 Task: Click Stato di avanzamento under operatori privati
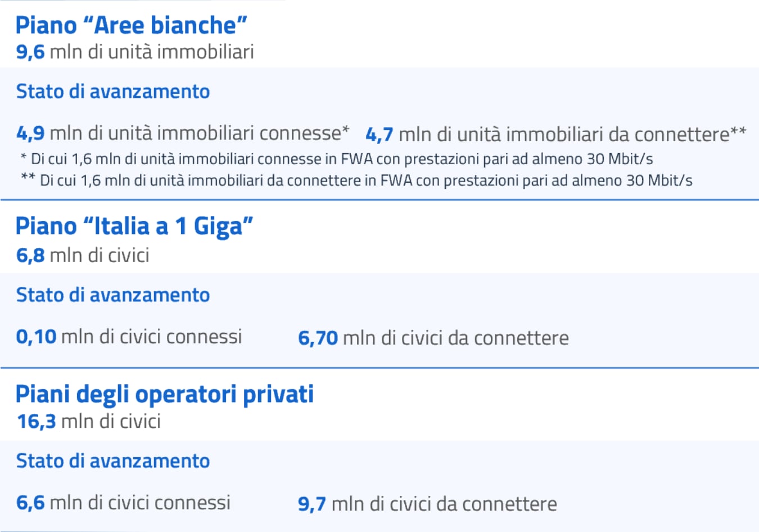tap(113, 461)
